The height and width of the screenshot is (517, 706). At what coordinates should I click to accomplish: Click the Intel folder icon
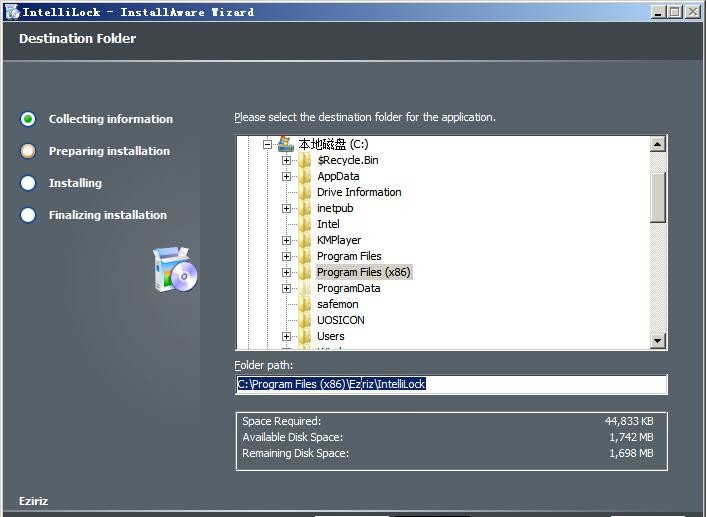305,224
